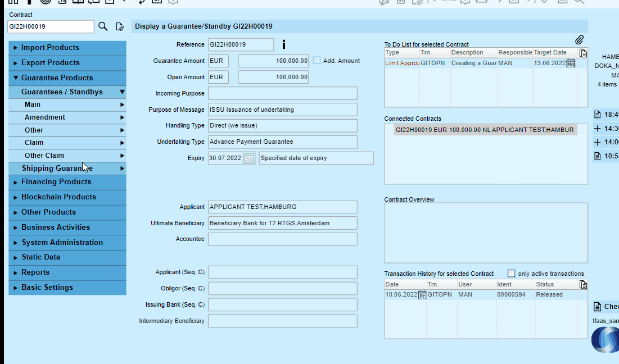619x364 pixels.
Task: Click the Issuing Bank (Seq. C) field
Action: click(283, 305)
